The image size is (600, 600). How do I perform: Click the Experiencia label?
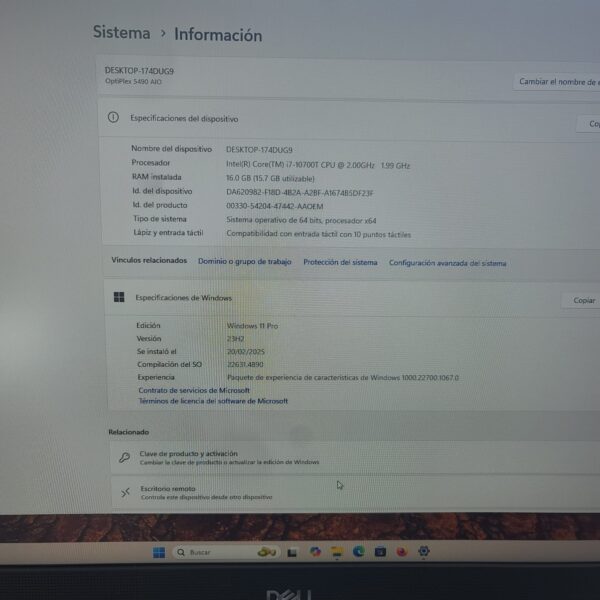point(156,377)
